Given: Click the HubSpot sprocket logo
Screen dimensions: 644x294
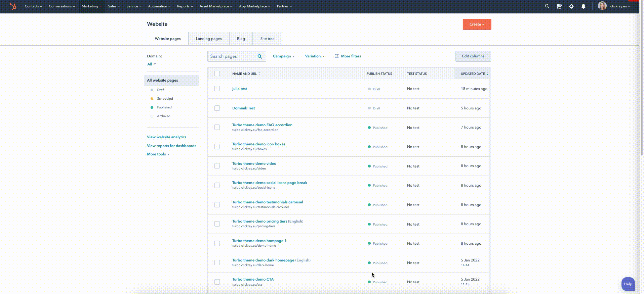Looking at the screenshot, I should tap(13, 6).
